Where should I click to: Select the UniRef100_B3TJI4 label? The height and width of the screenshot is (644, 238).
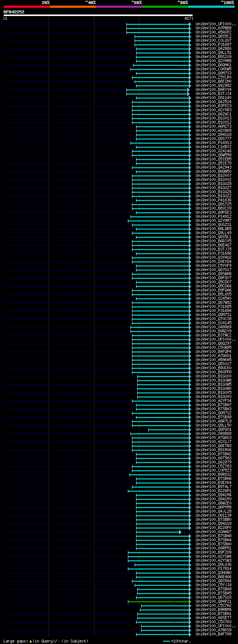(213, 93)
